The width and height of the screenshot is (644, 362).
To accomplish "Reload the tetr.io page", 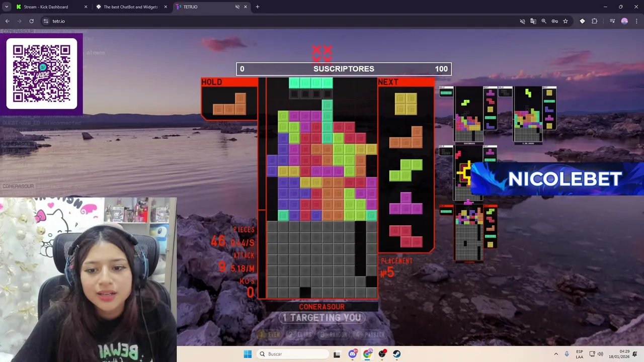I will pos(31,21).
